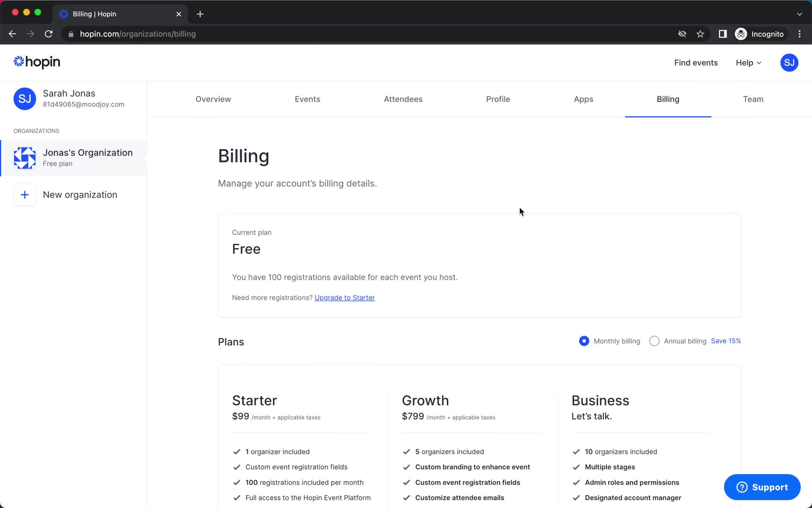Viewport: 812px width, 508px height.
Task: Open the Billing tab
Action: (x=668, y=99)
